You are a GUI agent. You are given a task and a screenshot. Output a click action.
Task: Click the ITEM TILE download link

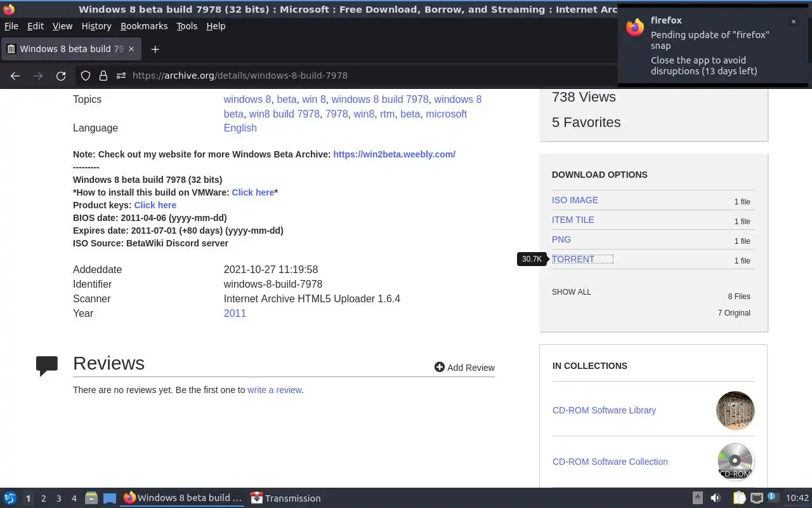coord(573,220)
